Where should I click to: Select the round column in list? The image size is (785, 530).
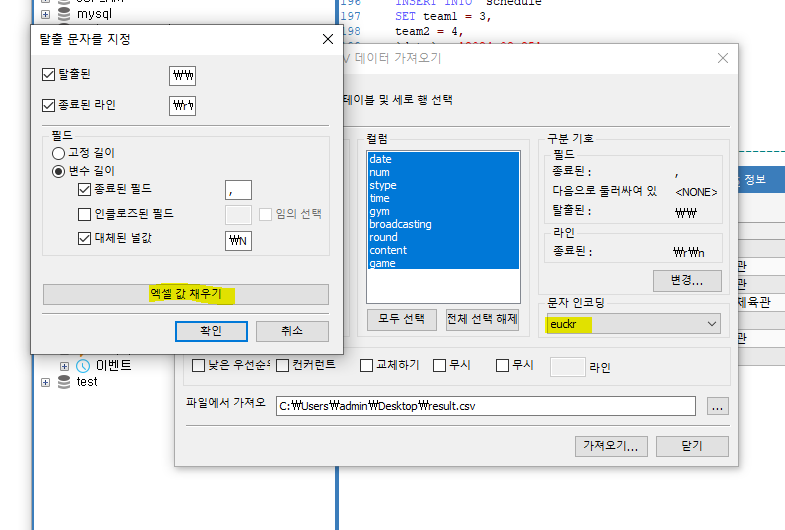[443, 237]
